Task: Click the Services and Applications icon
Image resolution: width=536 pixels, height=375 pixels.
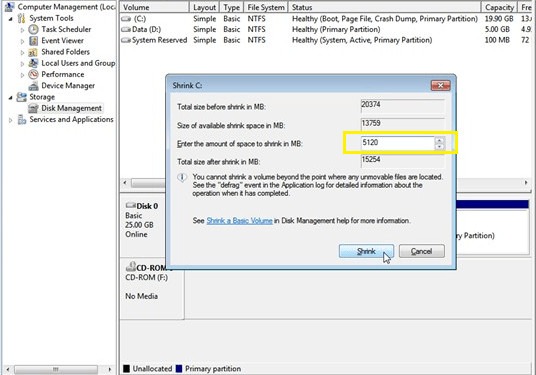Action: click(22, 120)
